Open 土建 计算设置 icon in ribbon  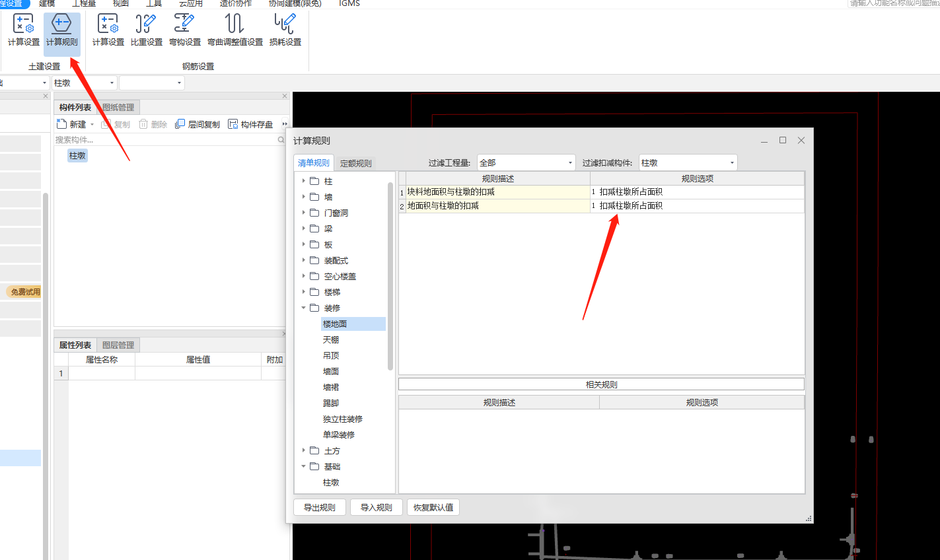coord(24,30)
